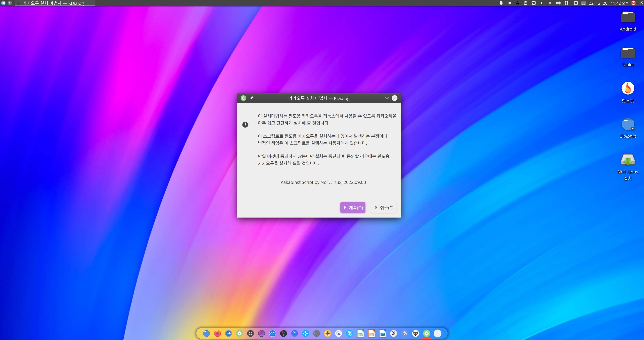
Task: Click the Kakaoinst Script by No1.Linux credit line
Action: point(323,182)
